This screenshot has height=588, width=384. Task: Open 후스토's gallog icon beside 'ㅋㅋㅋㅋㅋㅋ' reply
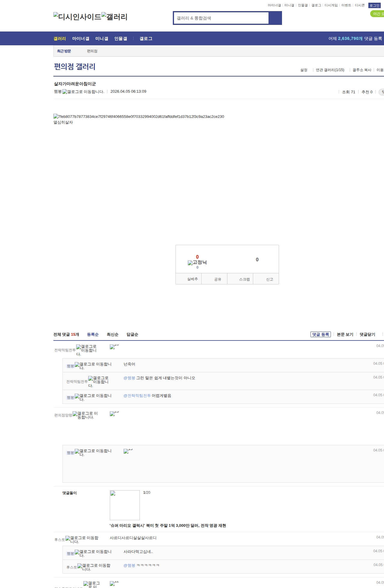pyautogui.click(x=94, y=567)
